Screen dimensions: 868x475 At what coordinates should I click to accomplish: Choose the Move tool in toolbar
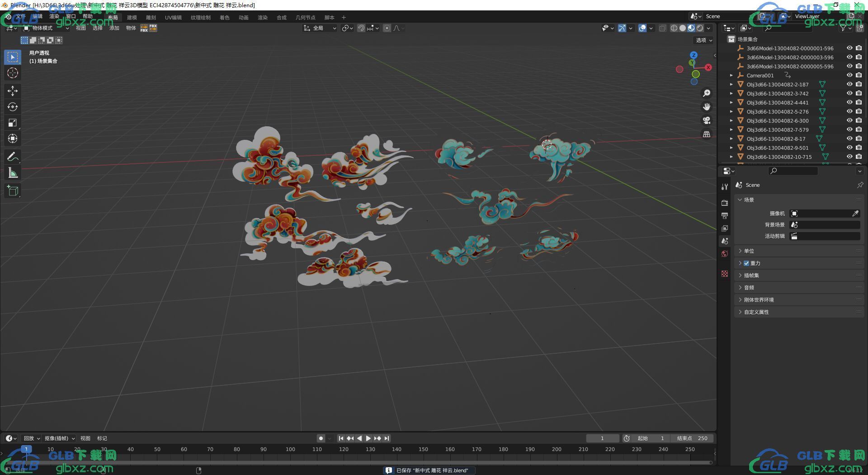pyautogui.click(x=13, y=91)
